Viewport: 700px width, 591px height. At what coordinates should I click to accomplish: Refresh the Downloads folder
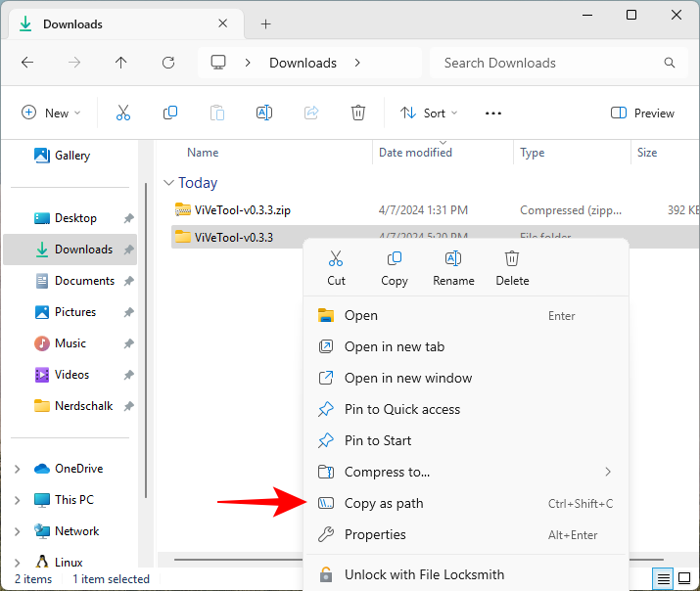(x=168, y=63)
